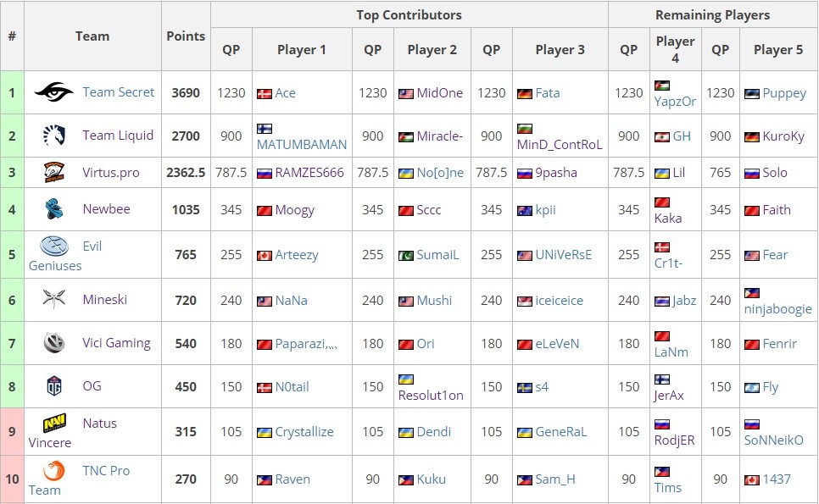
Task: Open the SumaiL player link
Action: click(437, 255)
